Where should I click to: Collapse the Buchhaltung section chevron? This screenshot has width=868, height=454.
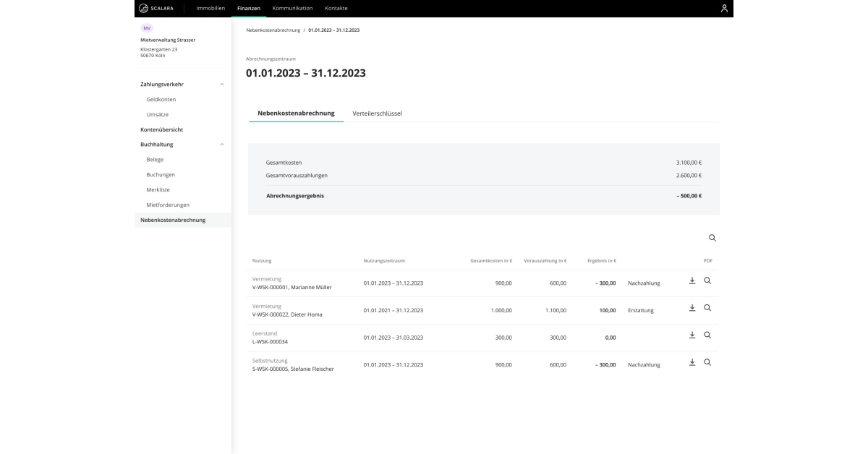coord(222,145)
